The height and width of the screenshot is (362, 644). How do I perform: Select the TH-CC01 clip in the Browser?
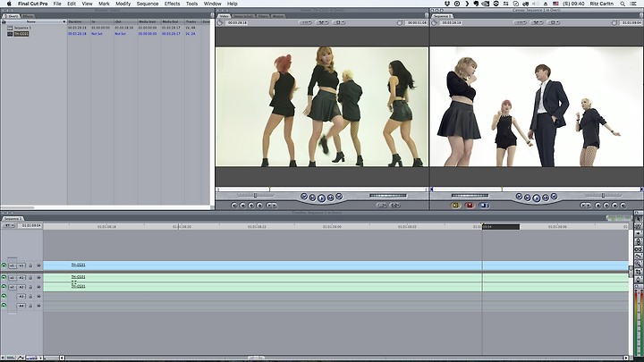coord(21,34)
